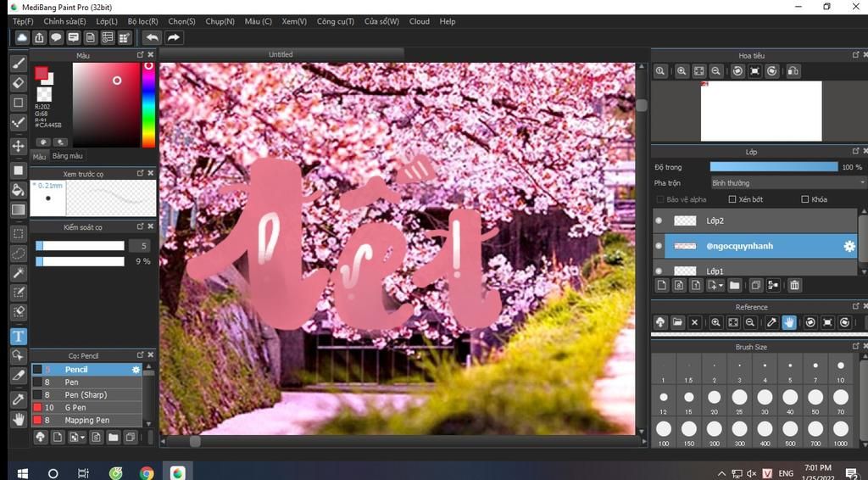Image resolution: width=868 pixels, height=480 pixels.
Task: Expand the add-brush dropdown in brush panel
Action: [x=82, y=438]
